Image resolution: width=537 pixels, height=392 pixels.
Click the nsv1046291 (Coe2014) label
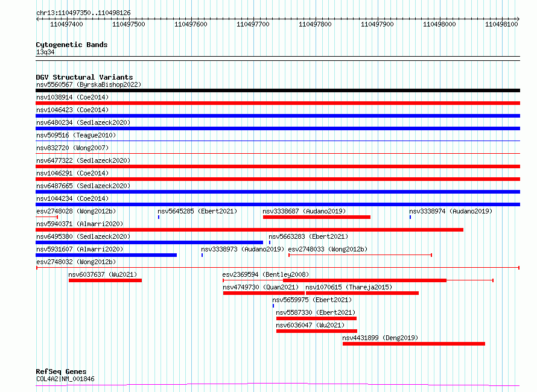tap(72, 173)
